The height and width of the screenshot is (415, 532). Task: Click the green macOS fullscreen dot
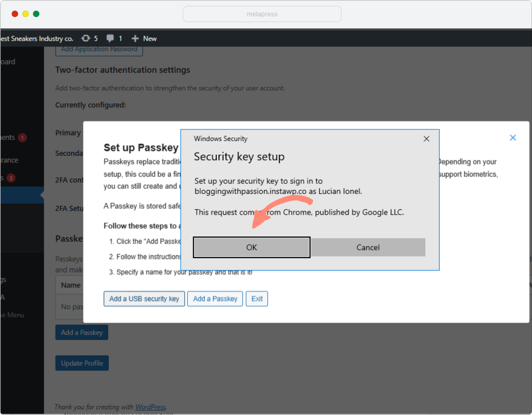click(x=36, y=14)
